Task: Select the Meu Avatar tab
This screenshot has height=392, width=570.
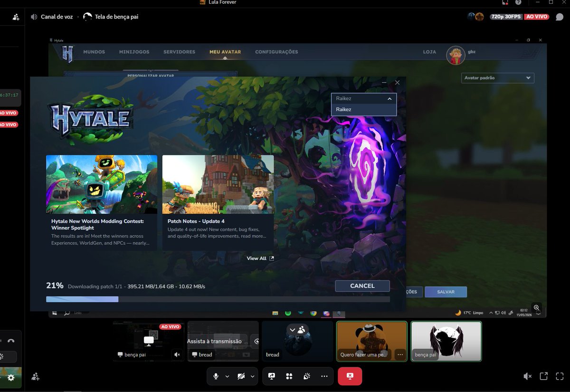Action: coord(225,52)
